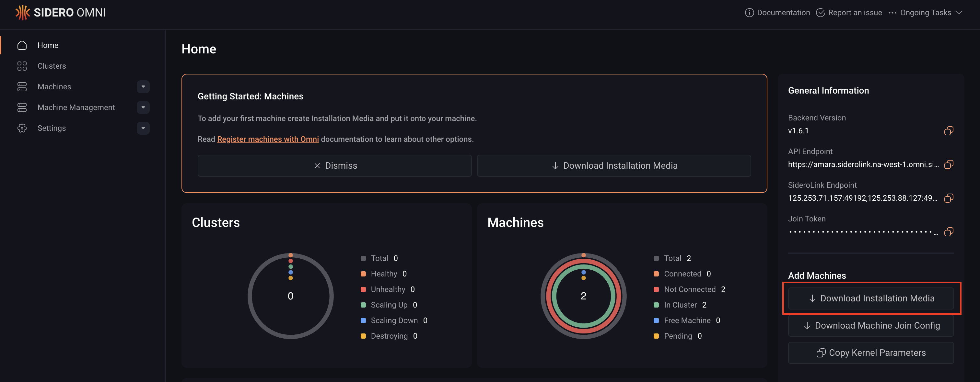The image size is (980, 382).
Task: Click the Clusters grid icon in the sidebar
Action: (x=22, y=66)
